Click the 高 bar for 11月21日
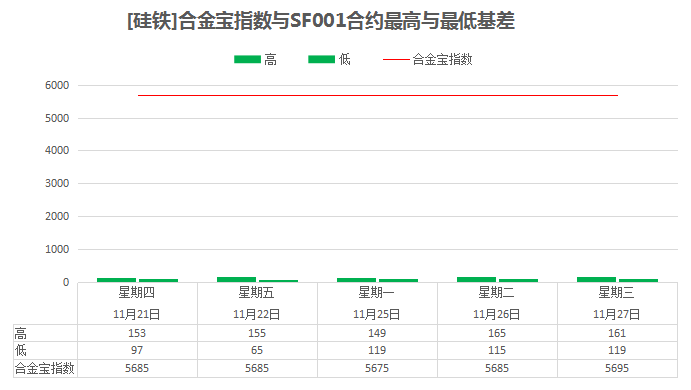The height and width of the screenshot is (390, 691). 116,280
